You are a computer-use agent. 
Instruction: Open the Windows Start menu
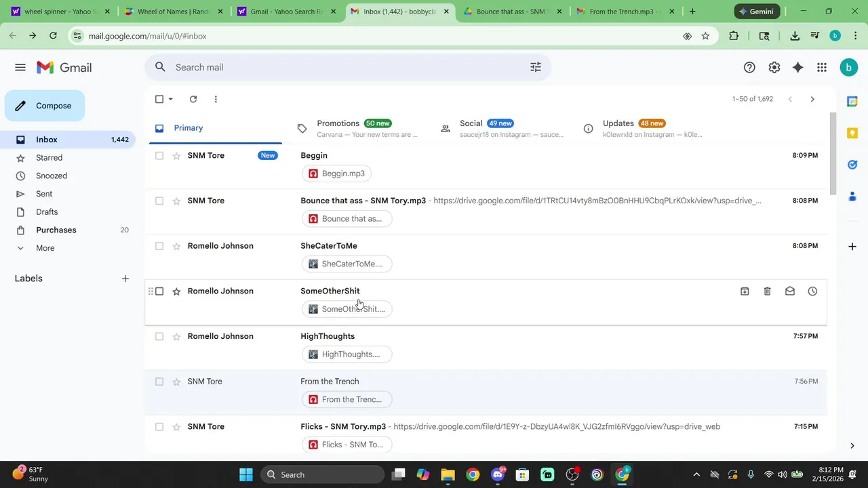pos(246,474)
